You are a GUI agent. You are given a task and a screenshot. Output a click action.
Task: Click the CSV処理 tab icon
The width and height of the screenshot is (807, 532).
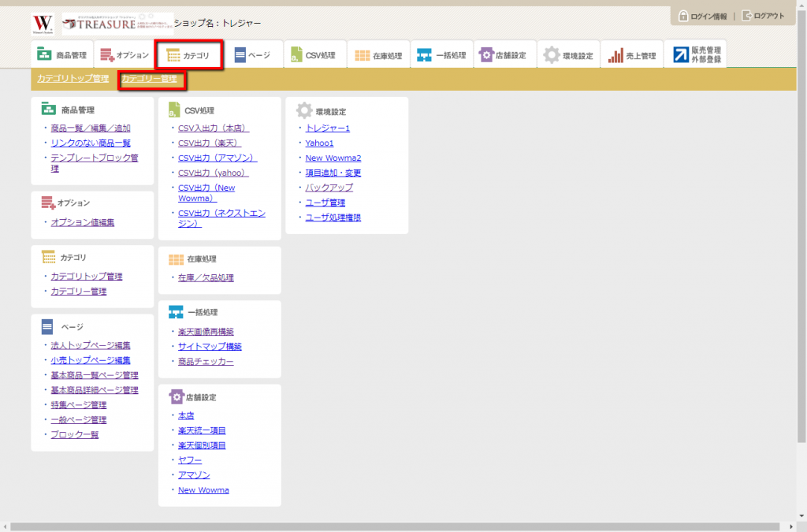click(295, 55)
